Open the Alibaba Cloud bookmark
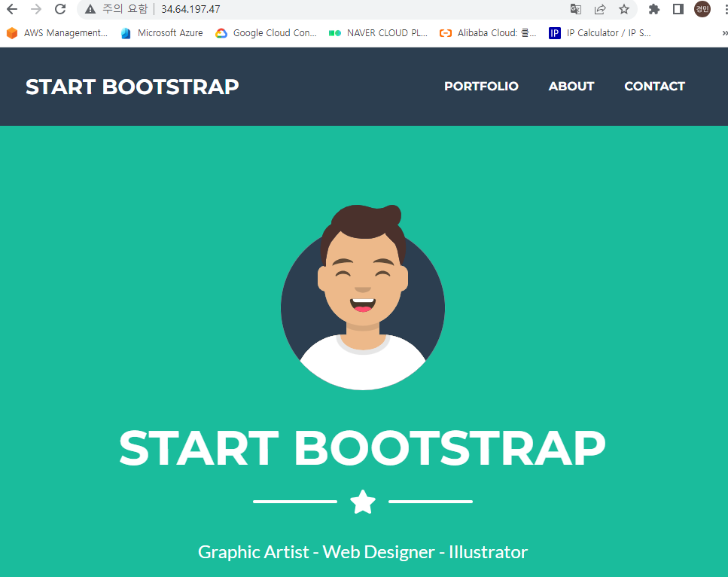This screenshot has height=577, width=728. click(x=488, y=33)
